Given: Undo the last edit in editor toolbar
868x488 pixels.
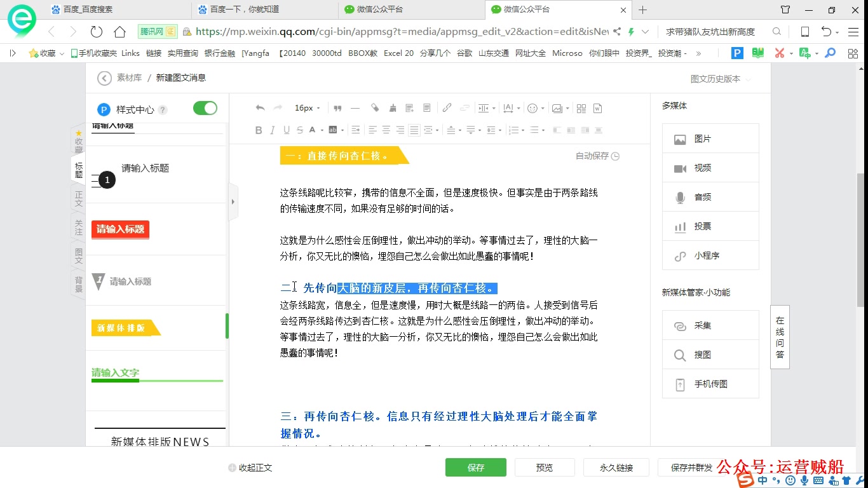Looking at the screenshot, I should (x=260, y=108).
